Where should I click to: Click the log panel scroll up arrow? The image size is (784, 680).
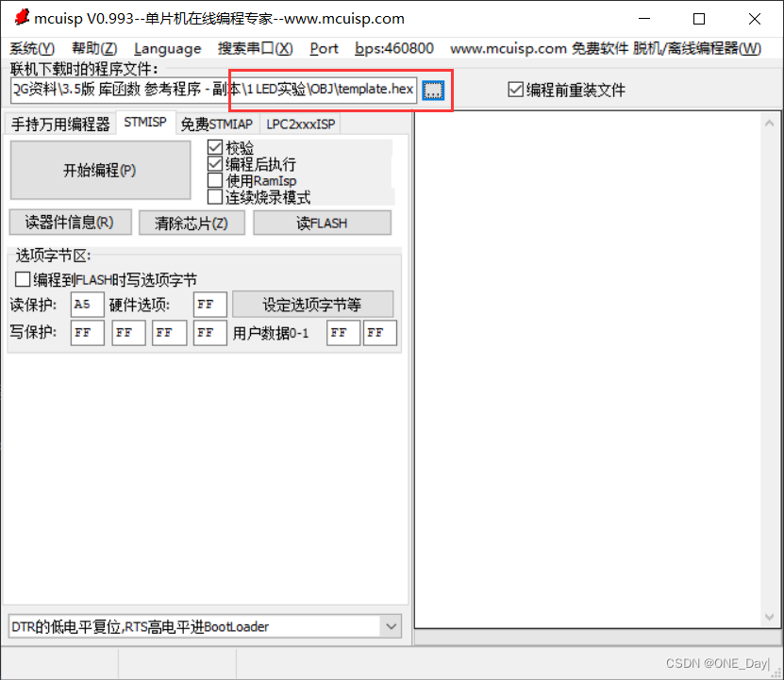(x=770, y=123)
